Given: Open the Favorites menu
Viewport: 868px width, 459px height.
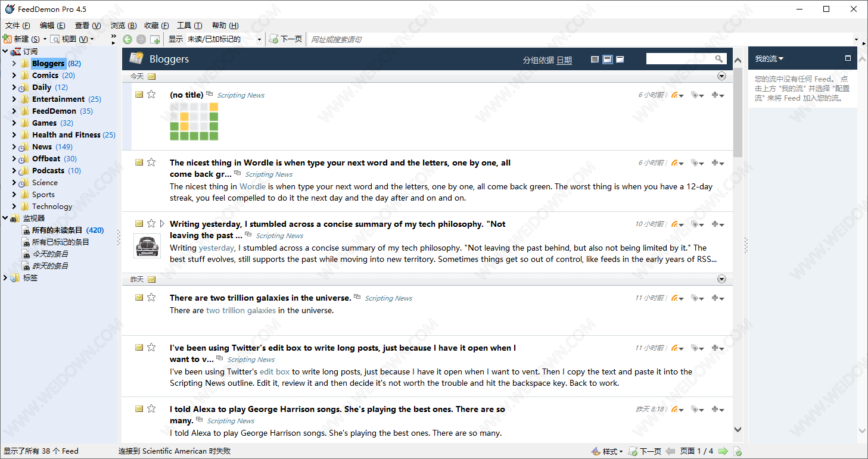Looking at the screenshot, I should (156, 26).
